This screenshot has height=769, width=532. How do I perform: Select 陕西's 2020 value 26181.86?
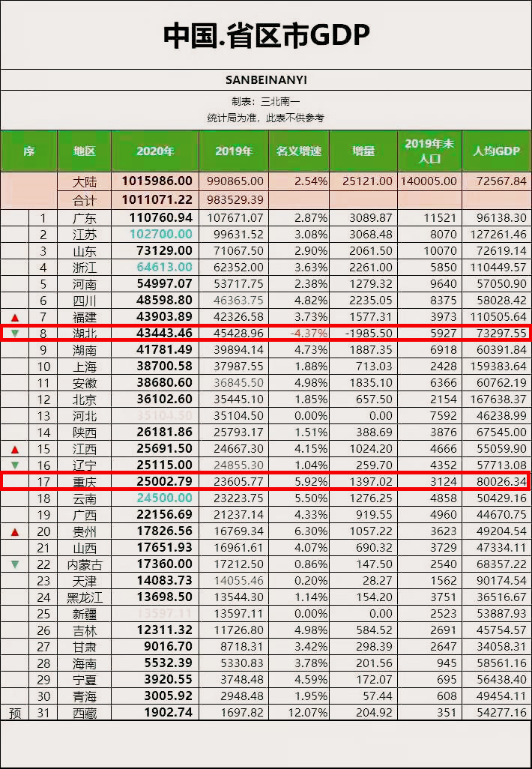tap(164, 432)
